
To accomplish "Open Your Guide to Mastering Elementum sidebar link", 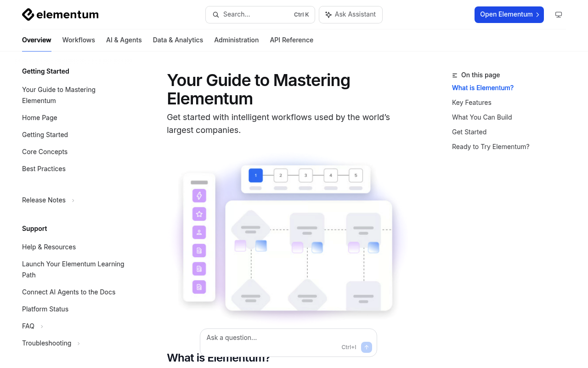I will coord(59,95).
